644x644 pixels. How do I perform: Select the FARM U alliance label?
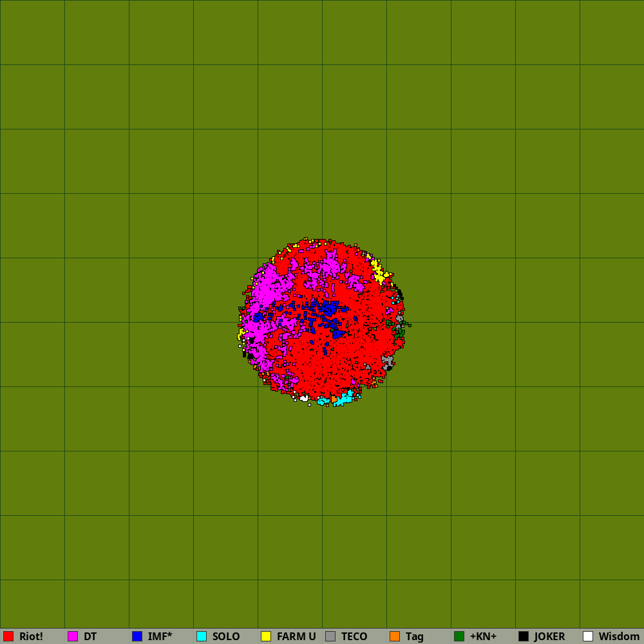296,636
